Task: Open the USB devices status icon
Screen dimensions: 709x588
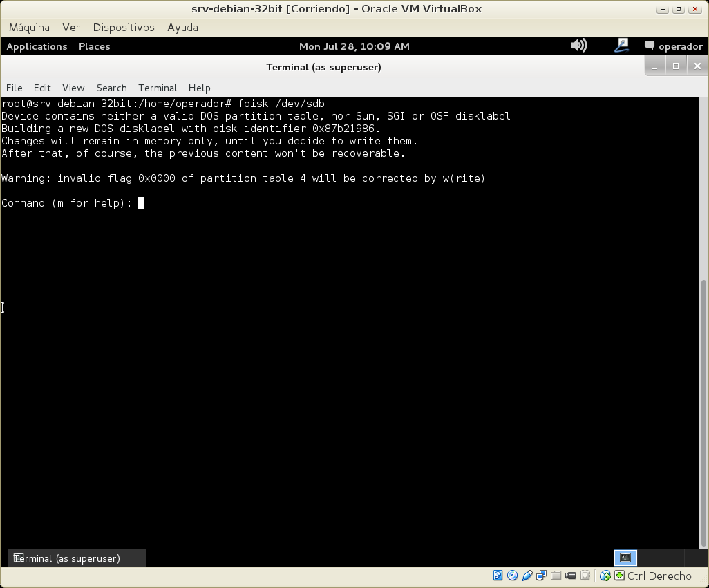Action: point(527,576)
